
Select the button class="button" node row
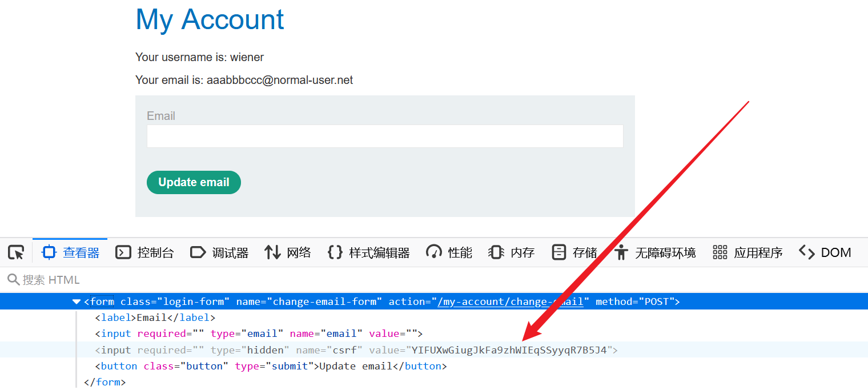(x=434, y=366)
